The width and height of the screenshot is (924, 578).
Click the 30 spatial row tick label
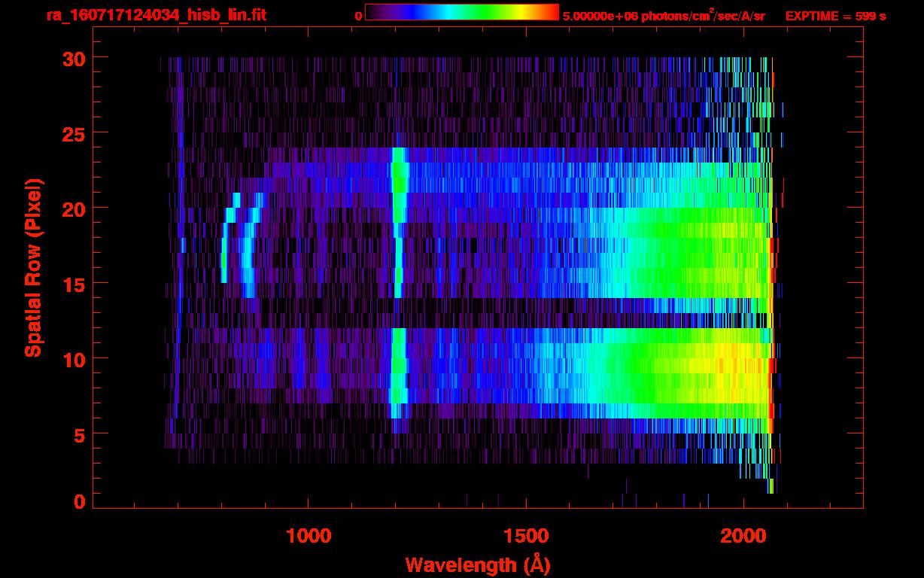tap(74, 58)
